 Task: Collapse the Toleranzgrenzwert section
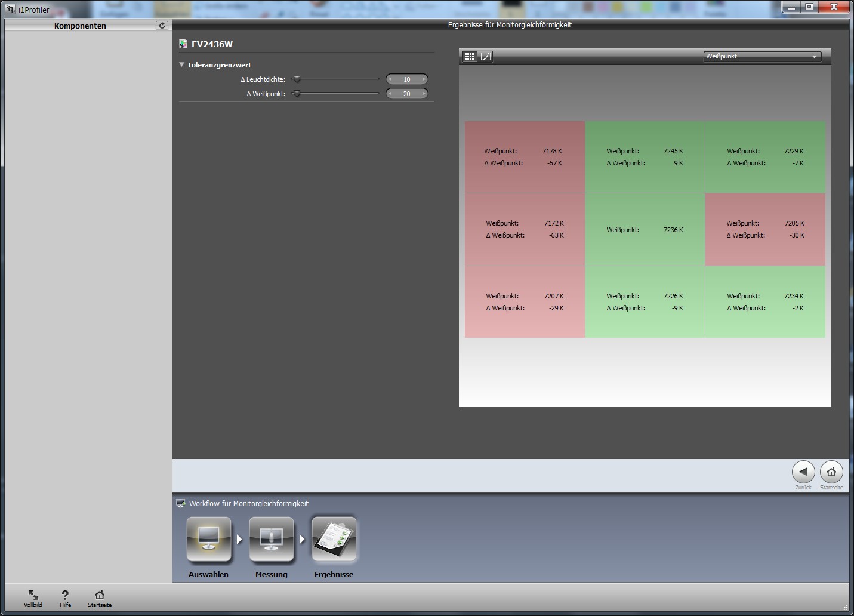182,65
